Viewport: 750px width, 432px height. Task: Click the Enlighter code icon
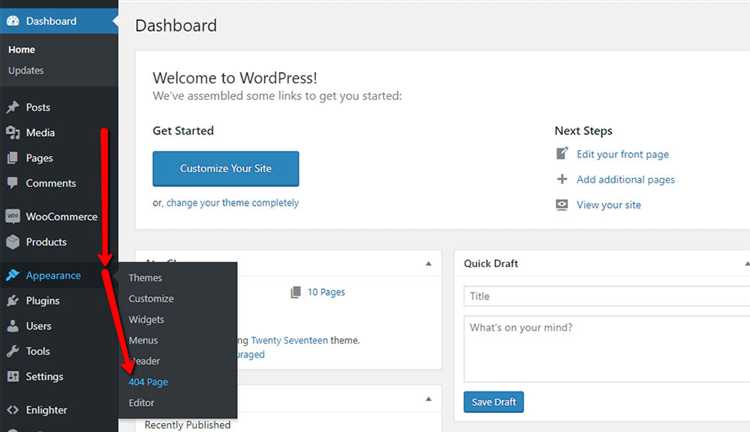(12, 410)
